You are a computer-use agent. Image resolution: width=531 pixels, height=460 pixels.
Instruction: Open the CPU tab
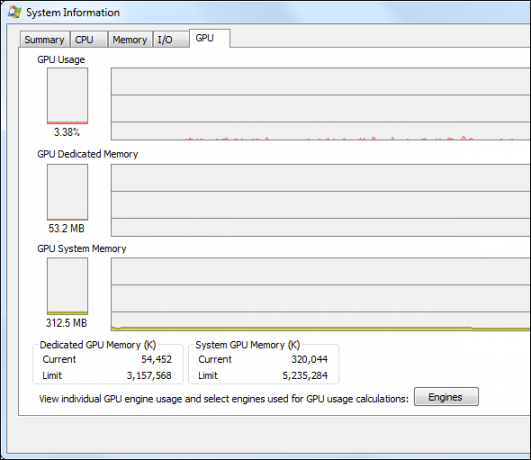[x=89, y=39]
